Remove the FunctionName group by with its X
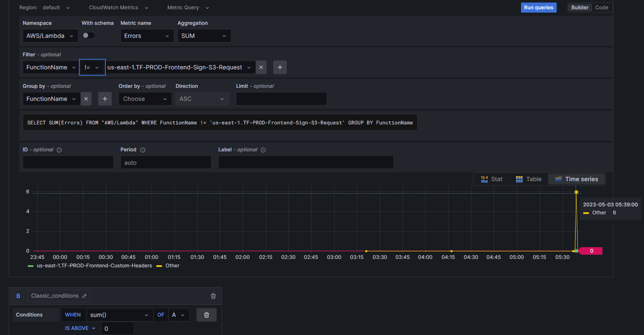Image resolution: width=644 pixels, height=335 pixels. tap(86, 99)
